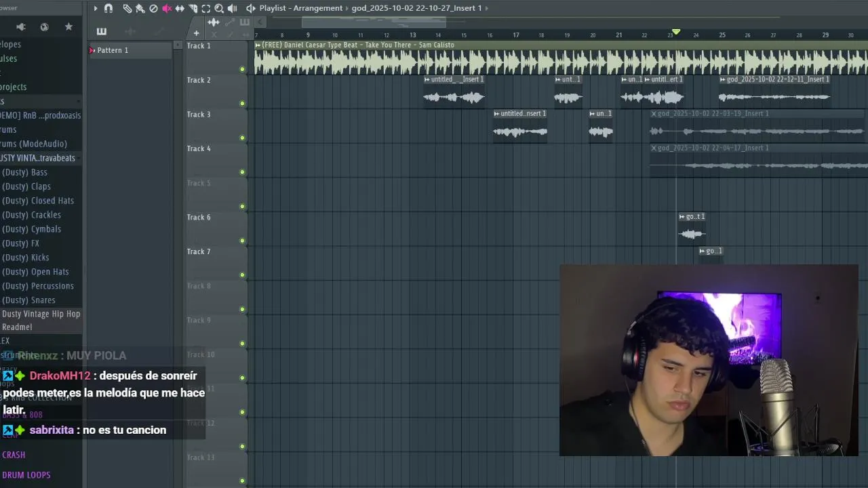Image resolution: width=868 pixels, height=488 pixels.
Task: Click bar 17 on the timeline ruler
Action: click(x=516, y=35)
